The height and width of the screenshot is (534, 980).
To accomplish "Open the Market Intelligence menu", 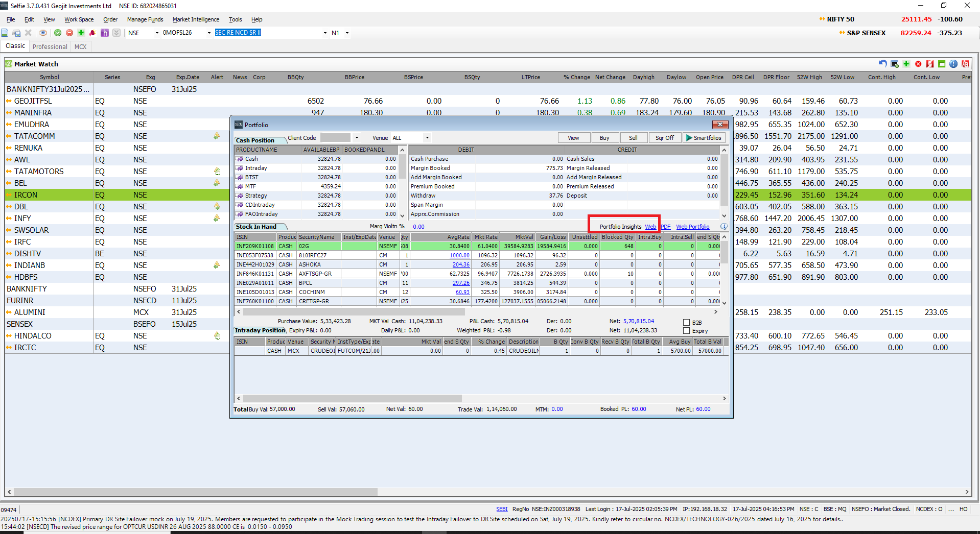I will pos(196,19).
